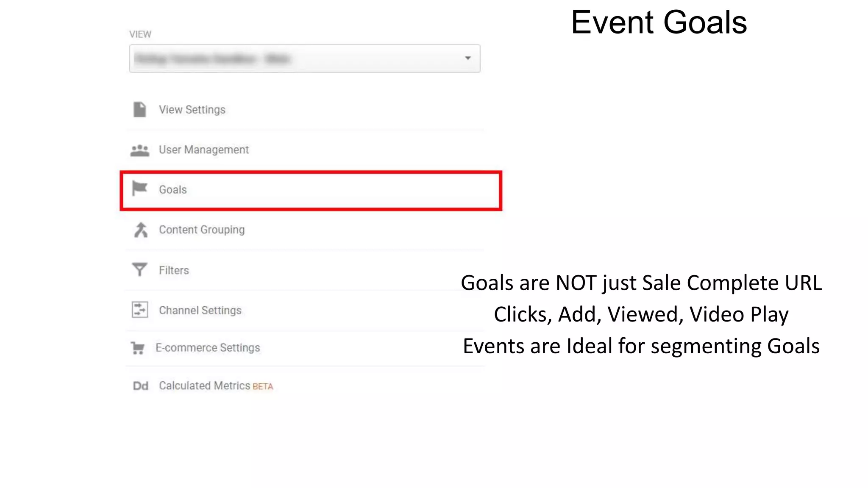
Task: Click the E-commerce Settings cart icon
Action: click(x=138, y=348)
